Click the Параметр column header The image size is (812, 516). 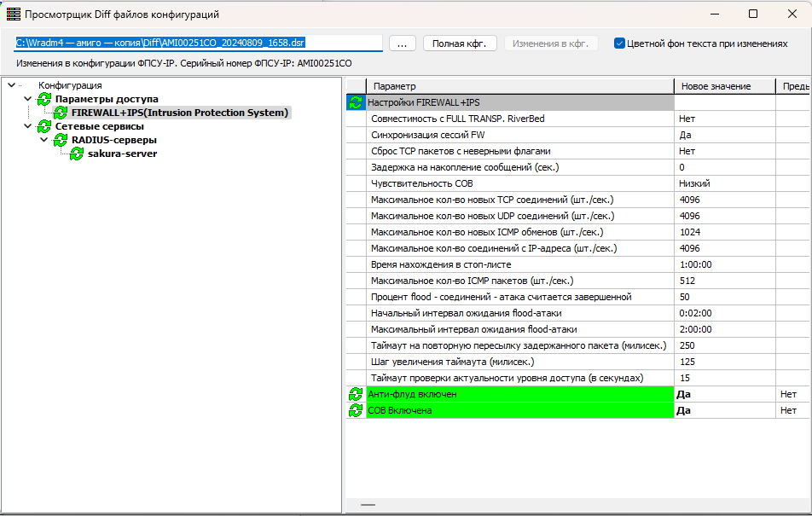519,86
